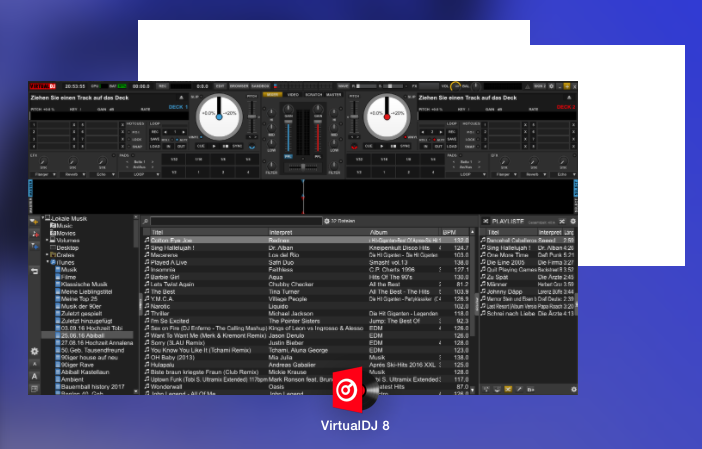702x449 pixels.
Task: Open the LOOP pads dropdown on Deck 2
Action: click(466, 175)
